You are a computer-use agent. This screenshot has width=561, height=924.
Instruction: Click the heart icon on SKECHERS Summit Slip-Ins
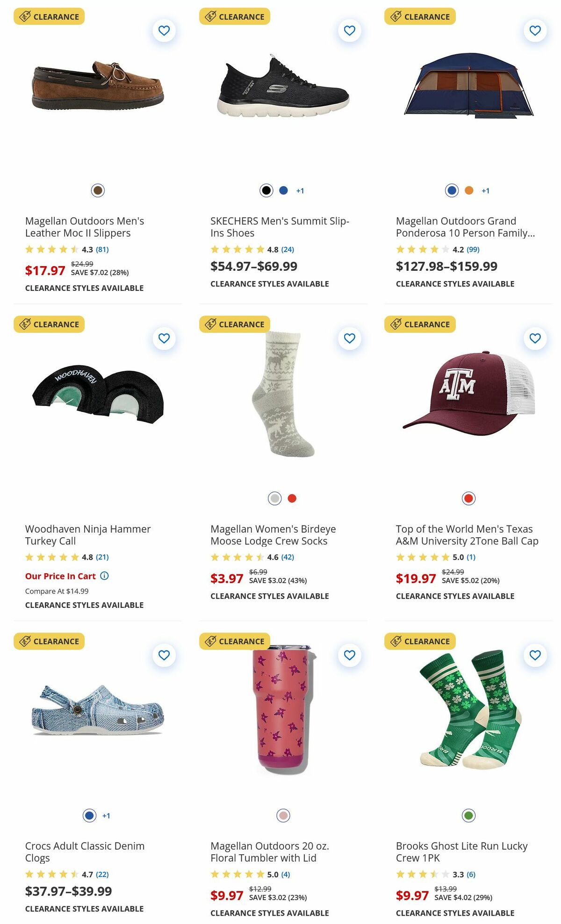click(x=349, y=30)
